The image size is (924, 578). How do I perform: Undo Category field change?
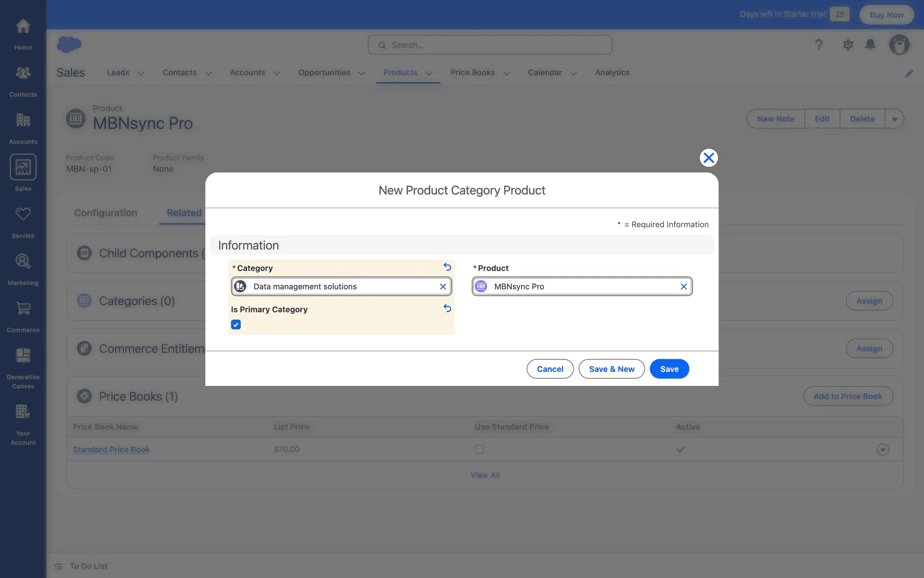click(447, 267)
